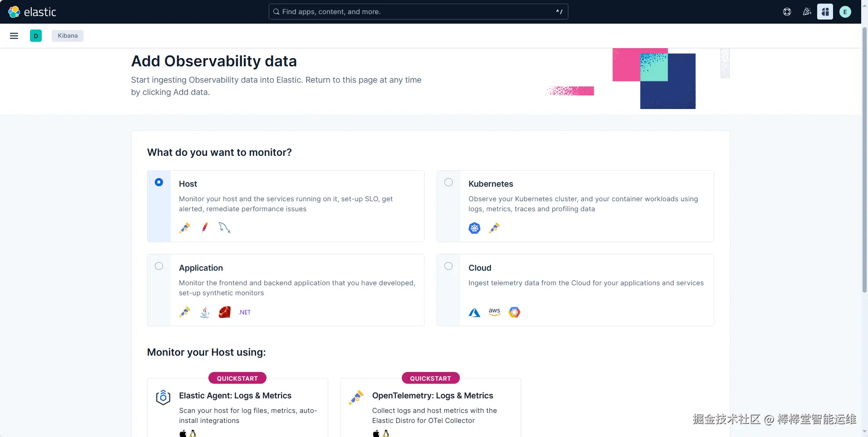Click the Google Cloud icon in the Cloud card
Image resolution: width=868 pixels, height=437 pixels.
click(x=514, y=312)
